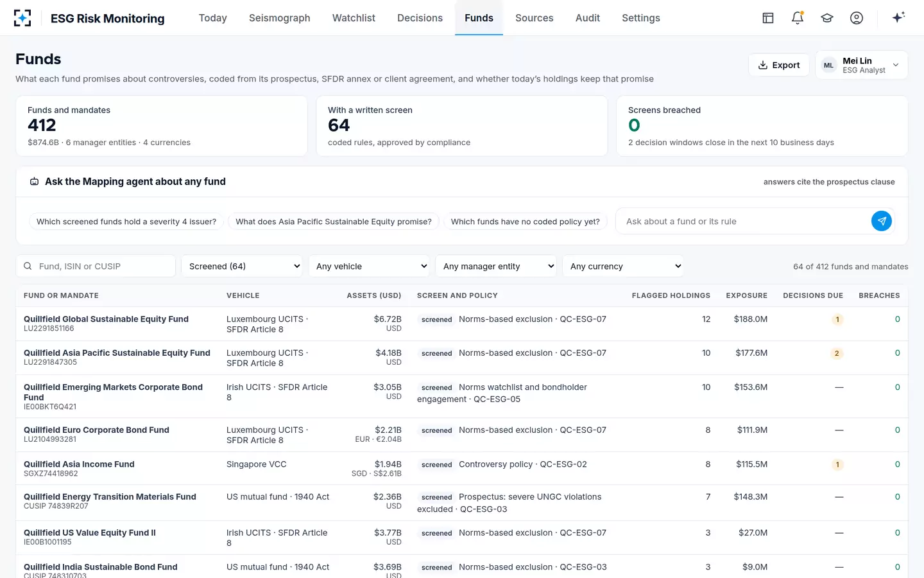The image size is (924, 578).
Task: Ask which funds have no coded policy
Action: 526,222
